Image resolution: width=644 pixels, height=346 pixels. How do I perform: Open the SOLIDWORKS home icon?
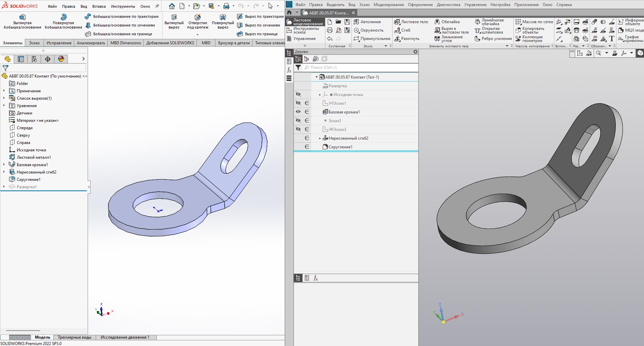click(x=172, y=6)
